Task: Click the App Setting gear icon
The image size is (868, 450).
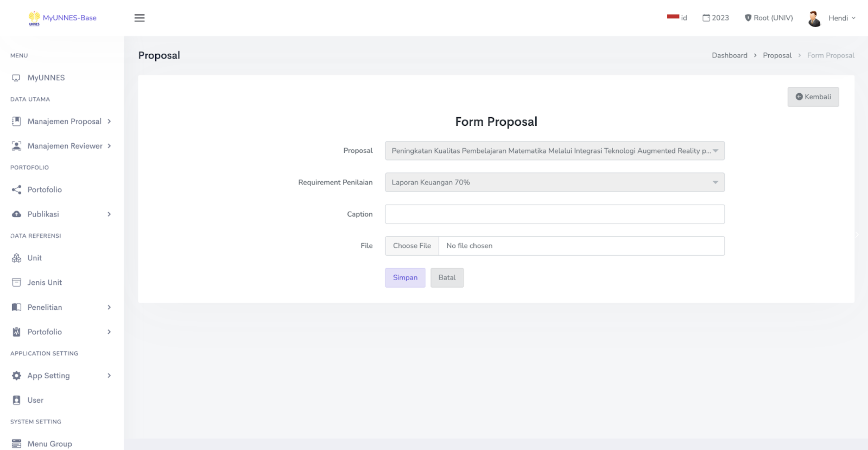Action: click(x=16, y=376)
